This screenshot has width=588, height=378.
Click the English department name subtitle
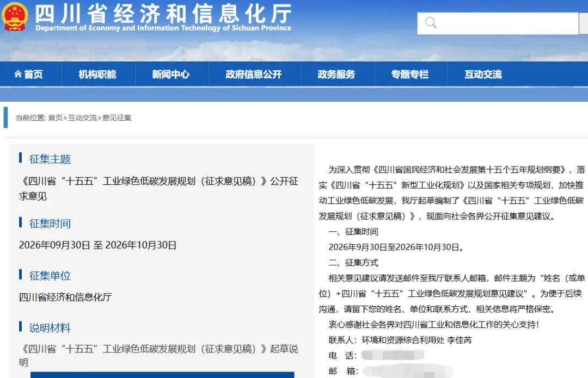(163, 28)
